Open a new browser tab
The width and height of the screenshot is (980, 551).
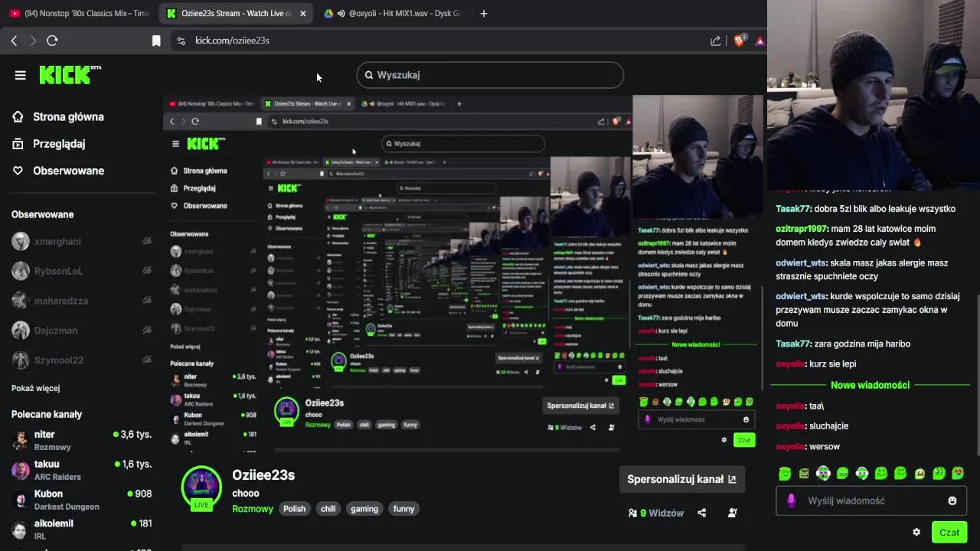click(483, 13)
